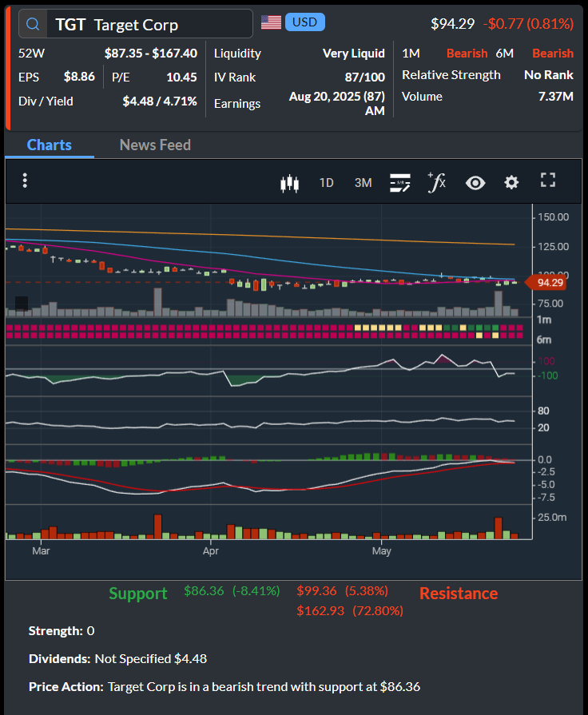Click the $86.36 support level
The image size is (588, 715).
(204, 591)
